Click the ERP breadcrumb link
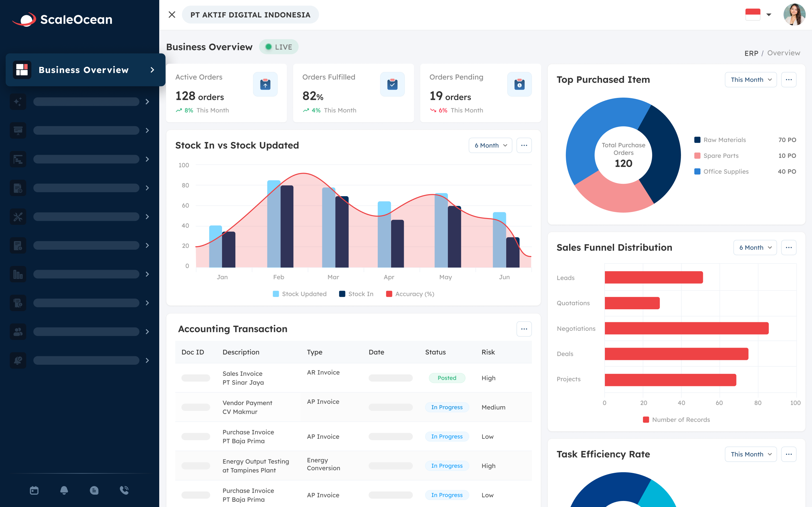Image resolution: width=812 pixels, height=507 pixels. click(x=752, y=53)
